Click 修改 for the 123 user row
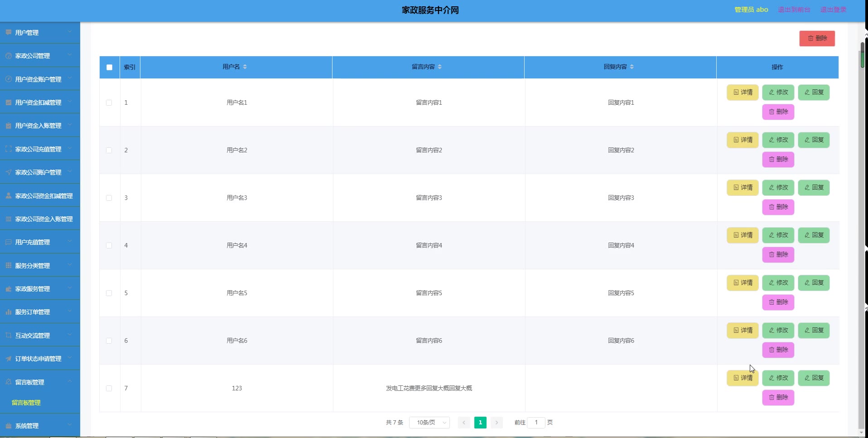Viewport: 868px width, 438px height. coord(778,378)
